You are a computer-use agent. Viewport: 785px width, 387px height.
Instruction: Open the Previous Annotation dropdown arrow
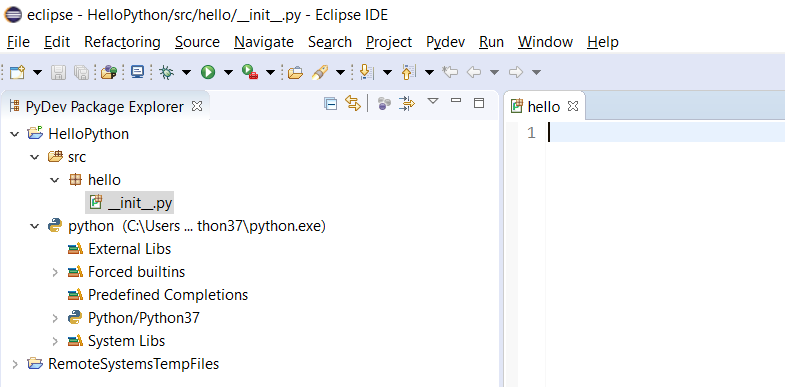[429, 73]
